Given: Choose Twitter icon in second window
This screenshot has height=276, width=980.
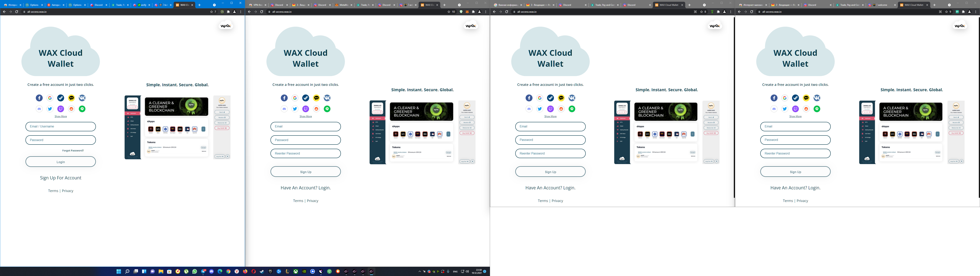Looking at the screenshot, I should coord(295,109).
